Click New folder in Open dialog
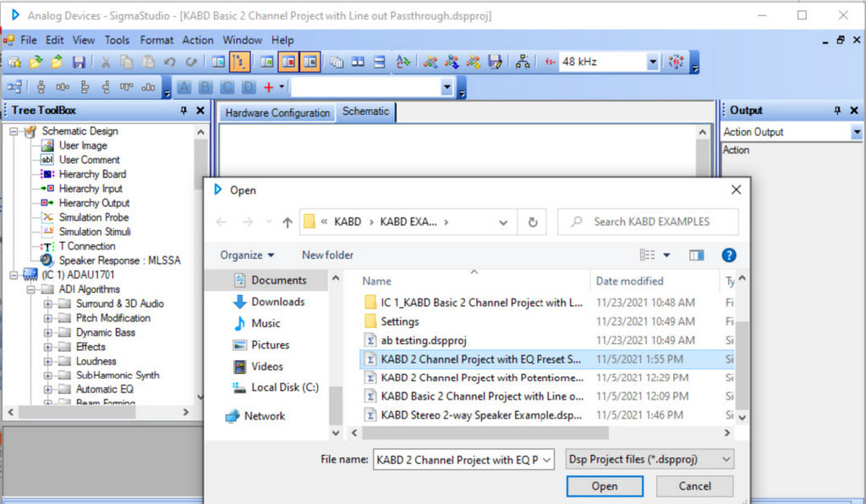 tap(327, 255)
